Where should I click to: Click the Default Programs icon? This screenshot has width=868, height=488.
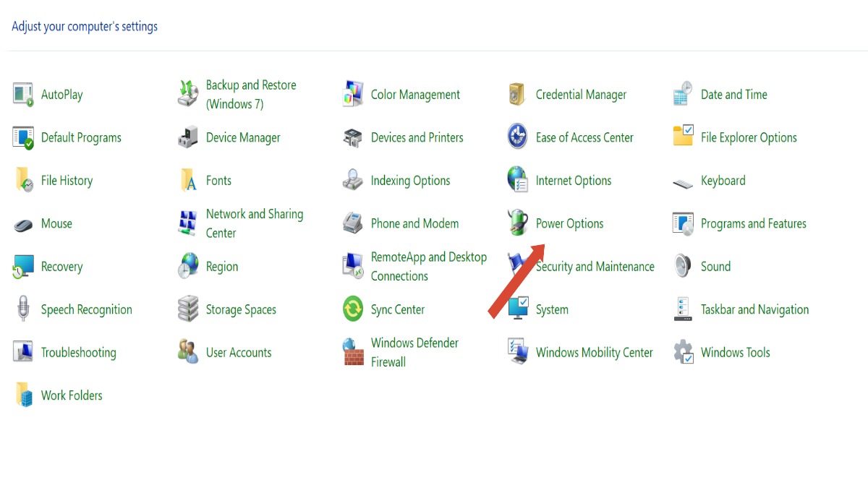(x=23, y=137)
